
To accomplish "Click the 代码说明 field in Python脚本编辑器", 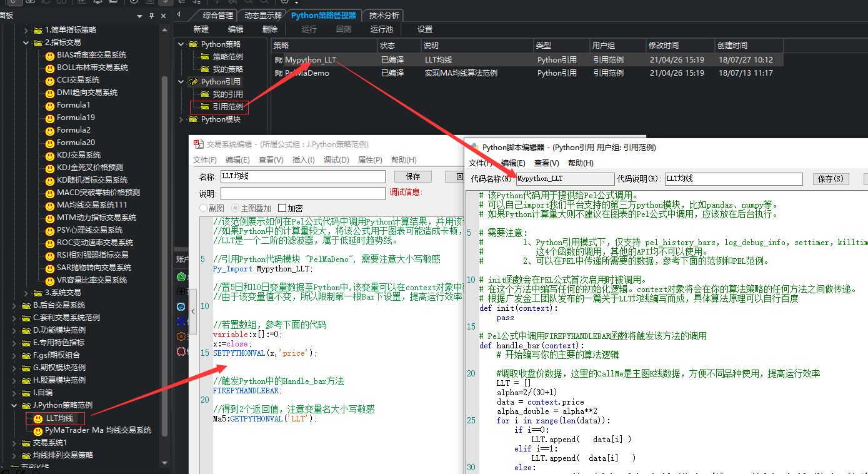I will coord(734,179).
